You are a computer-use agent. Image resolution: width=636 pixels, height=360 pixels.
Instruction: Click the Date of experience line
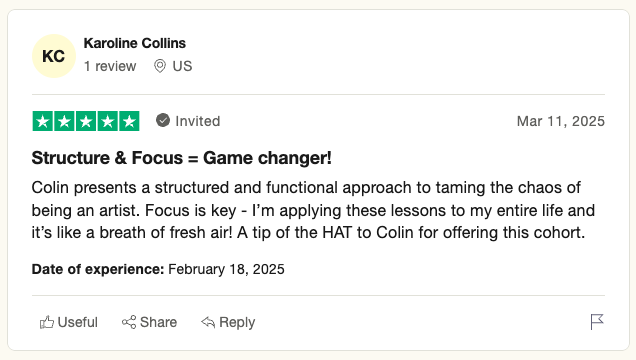158,269
